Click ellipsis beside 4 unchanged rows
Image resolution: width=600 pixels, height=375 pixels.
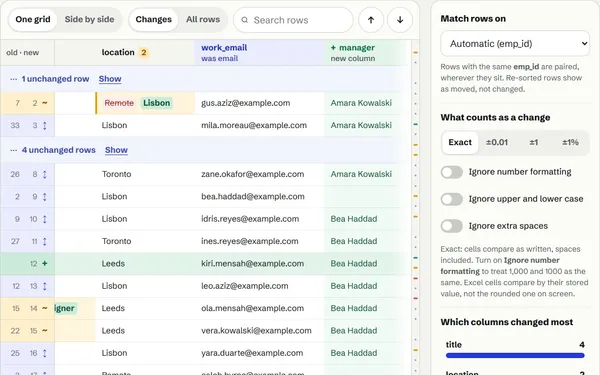point(14,150)
